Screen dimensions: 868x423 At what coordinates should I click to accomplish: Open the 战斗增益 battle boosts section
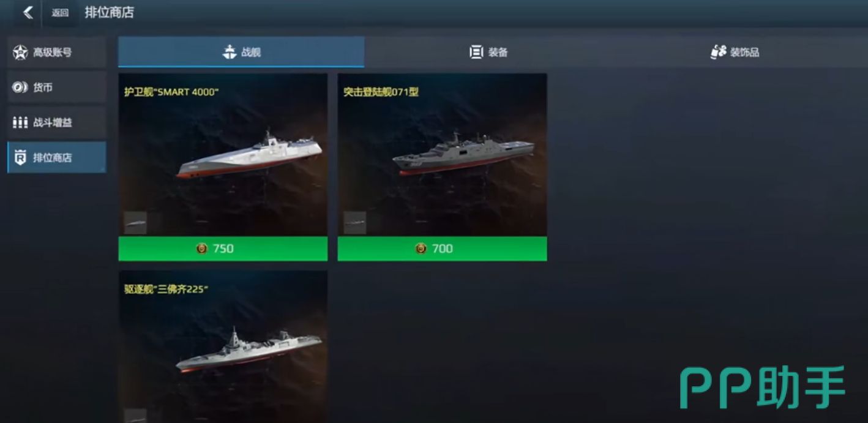(57, 122)
